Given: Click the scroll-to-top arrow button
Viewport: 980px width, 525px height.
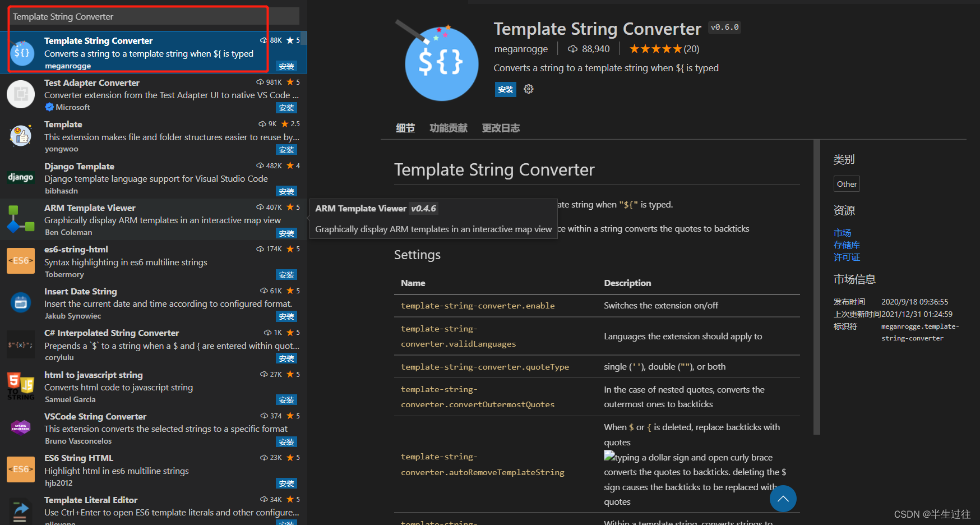Looking at the screenshot, I should [783, 499].
